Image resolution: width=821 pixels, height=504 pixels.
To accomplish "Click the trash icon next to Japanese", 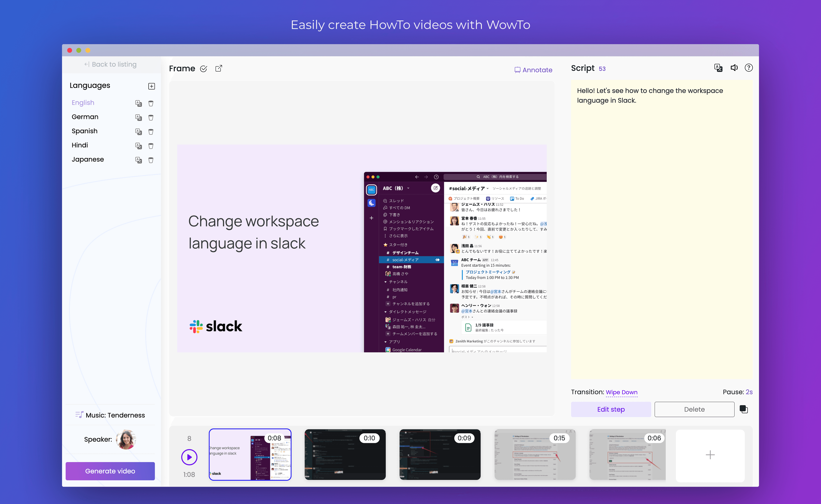I will pos(151,160).
